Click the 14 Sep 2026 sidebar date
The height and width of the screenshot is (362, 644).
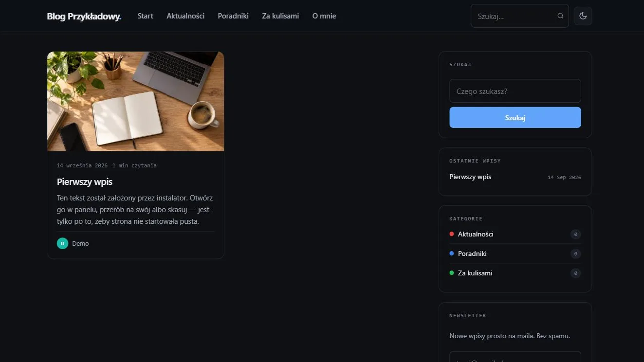coord(564,177)
